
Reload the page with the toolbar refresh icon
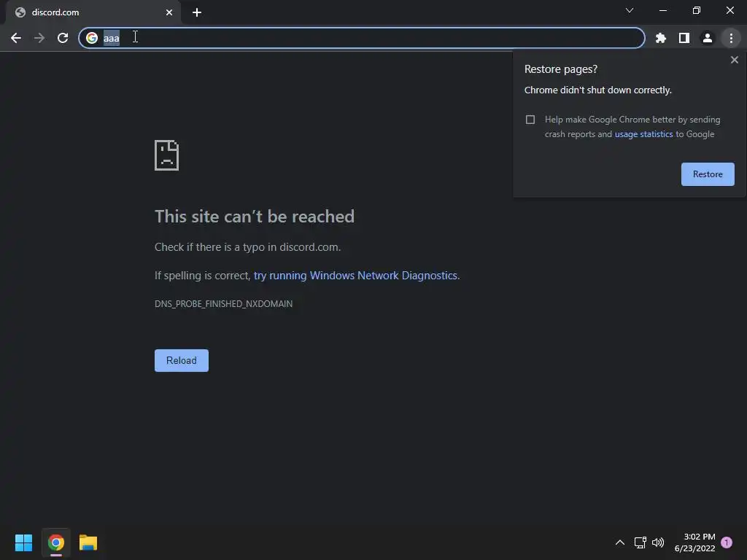[63, 38]
